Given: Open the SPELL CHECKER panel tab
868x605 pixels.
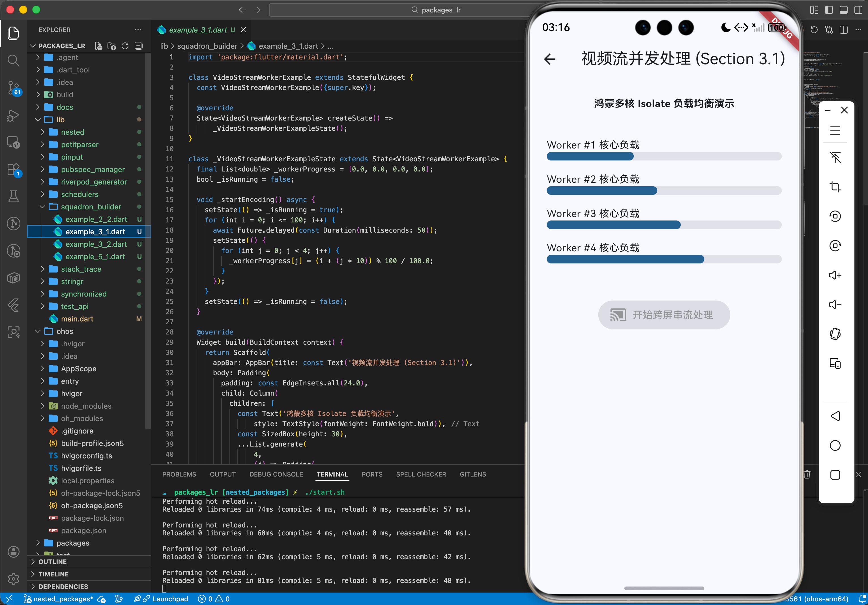Looking at the screenshot, I should coord(421,474).
